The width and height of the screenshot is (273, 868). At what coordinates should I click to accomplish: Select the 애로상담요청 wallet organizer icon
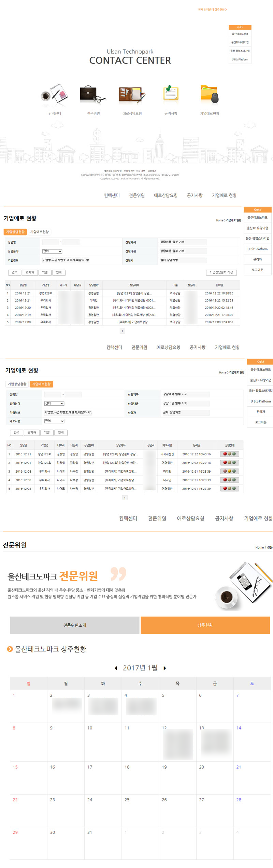click(132, 95)
